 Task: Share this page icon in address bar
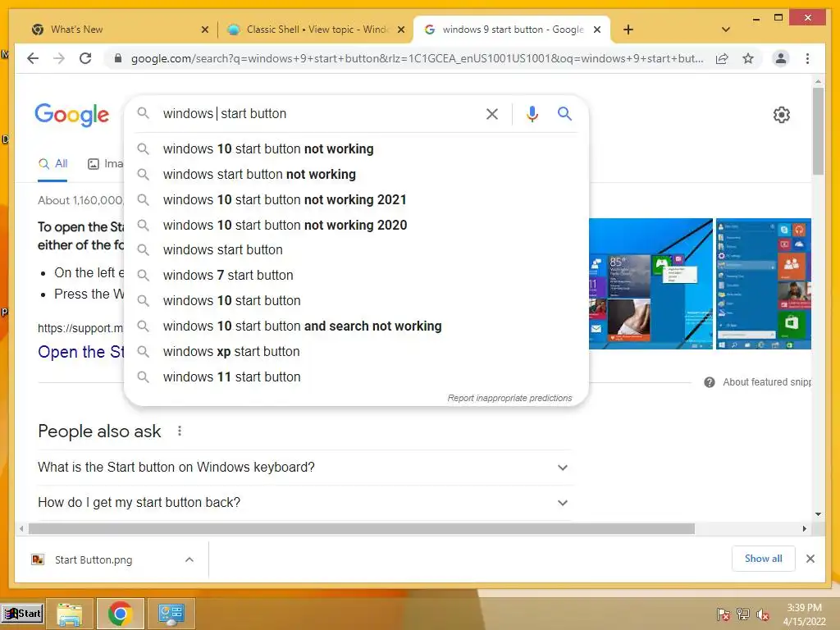tap(722, 58)
